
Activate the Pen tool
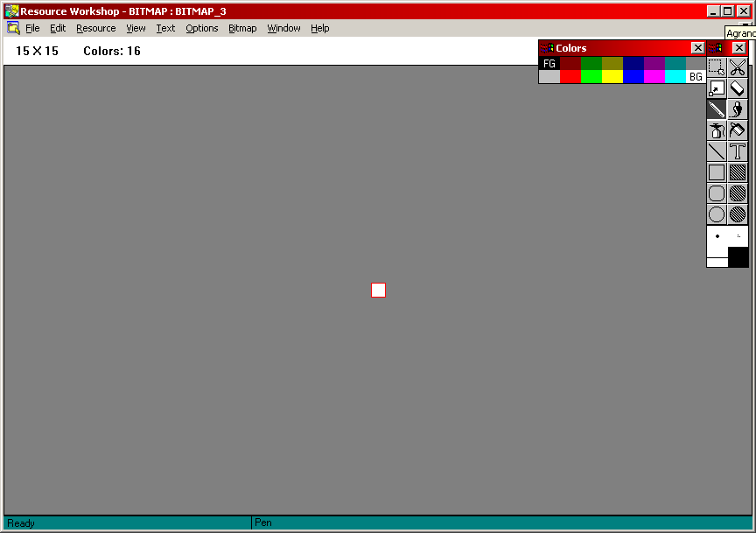tap(717, 109)
